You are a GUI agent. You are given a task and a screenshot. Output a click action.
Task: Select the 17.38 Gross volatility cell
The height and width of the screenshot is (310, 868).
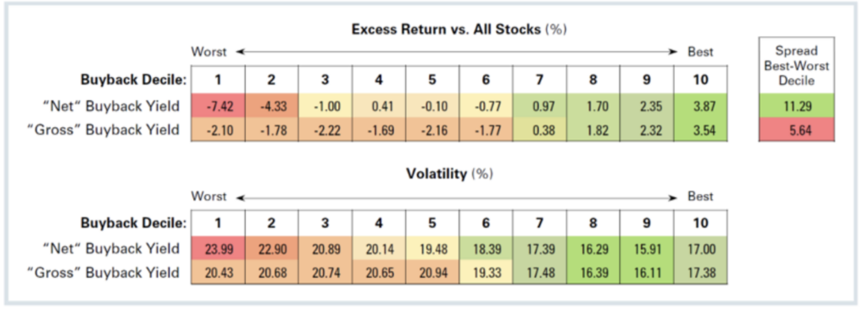click(701, 273)
